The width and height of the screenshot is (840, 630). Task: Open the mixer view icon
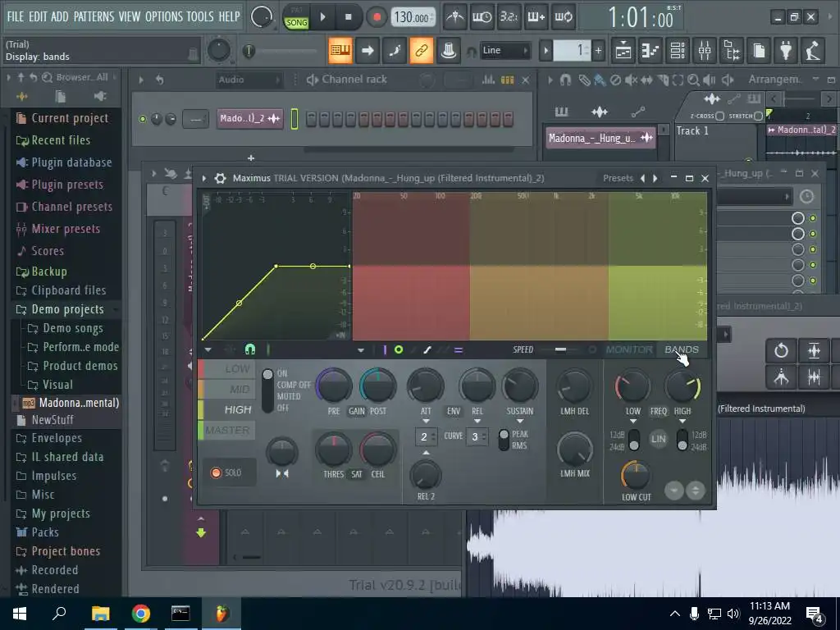pyautogui.click(x=705, y=50)
